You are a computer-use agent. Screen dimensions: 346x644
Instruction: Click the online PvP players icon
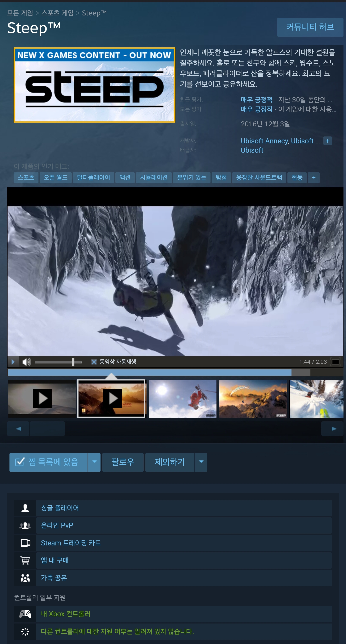coord(25,526)
